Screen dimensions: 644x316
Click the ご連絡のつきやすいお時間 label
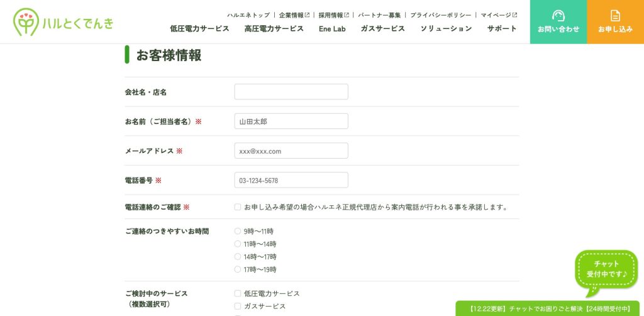[x=167, y=232]
